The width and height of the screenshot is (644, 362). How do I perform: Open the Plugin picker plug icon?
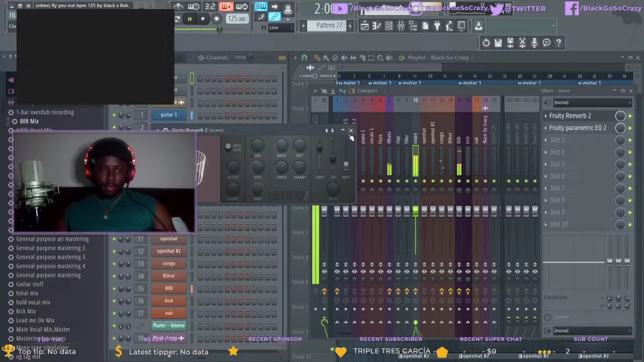[437, 26]
